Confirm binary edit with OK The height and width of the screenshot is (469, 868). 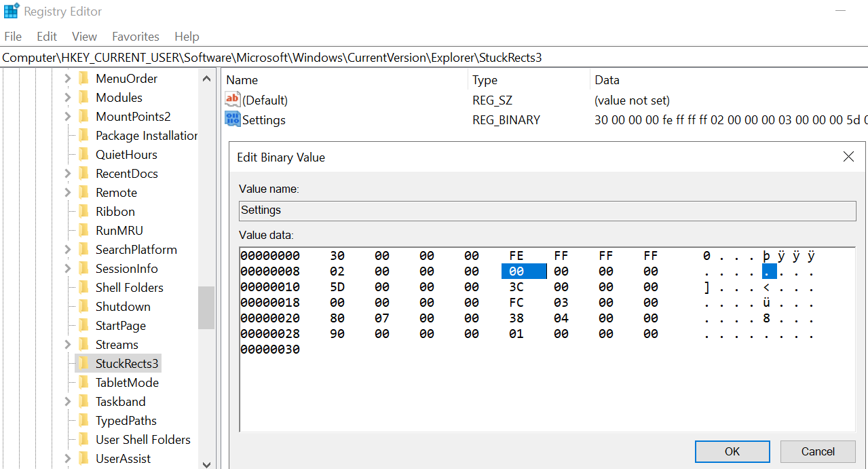[732, 451]
